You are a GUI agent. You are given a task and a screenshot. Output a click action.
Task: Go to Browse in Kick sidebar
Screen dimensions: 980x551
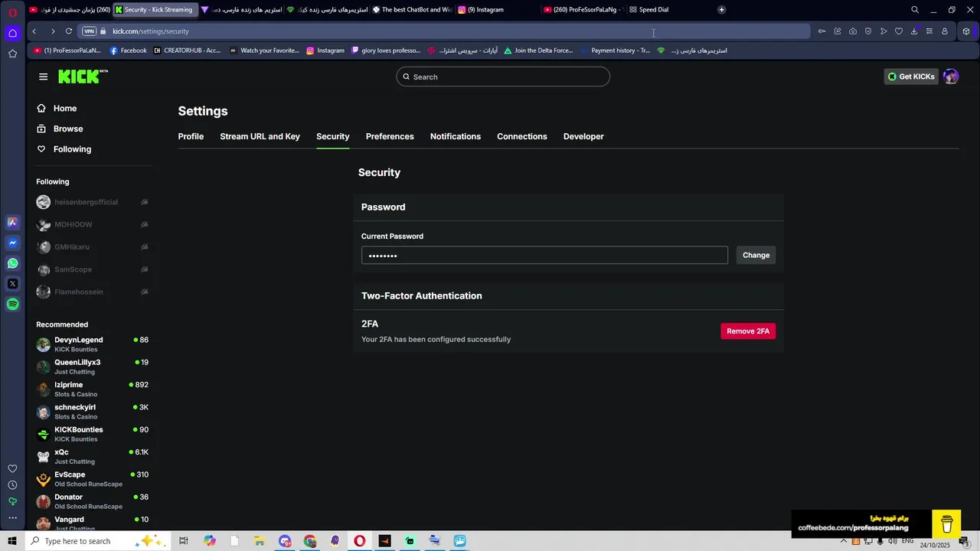pyautogui.click(x=68, y=129)
